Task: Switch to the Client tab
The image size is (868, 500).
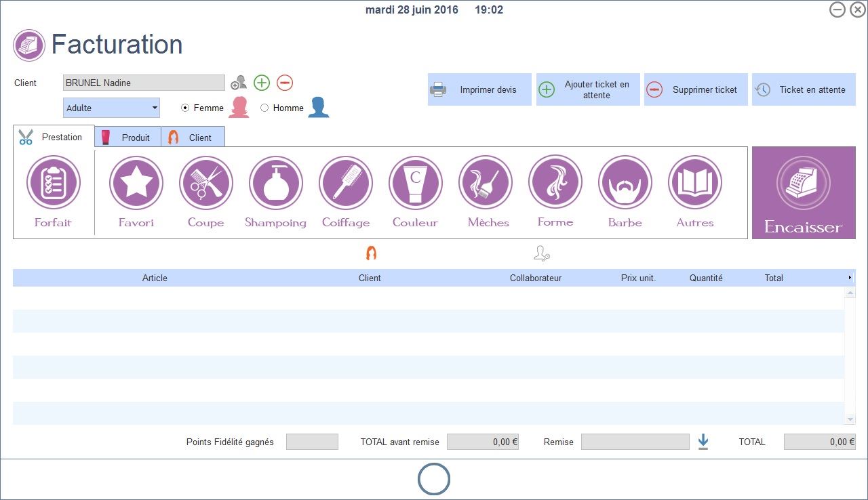Action: (x=193, y=137)
